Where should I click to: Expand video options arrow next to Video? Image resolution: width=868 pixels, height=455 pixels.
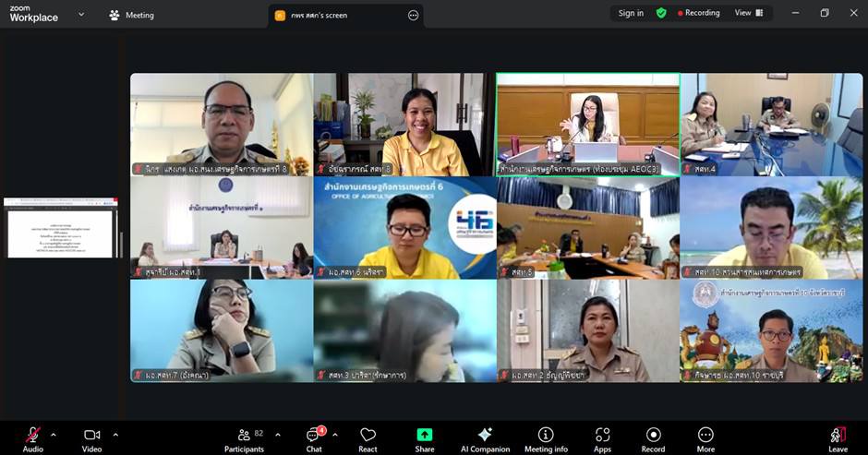[x=115, y=434]
